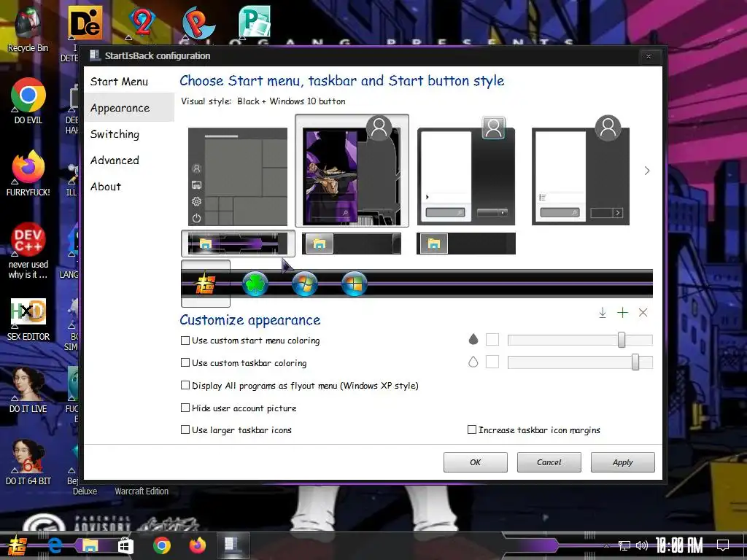Enable Use custom start menu coloring
The height and width of the screenshot is (560, 747).
185,341
